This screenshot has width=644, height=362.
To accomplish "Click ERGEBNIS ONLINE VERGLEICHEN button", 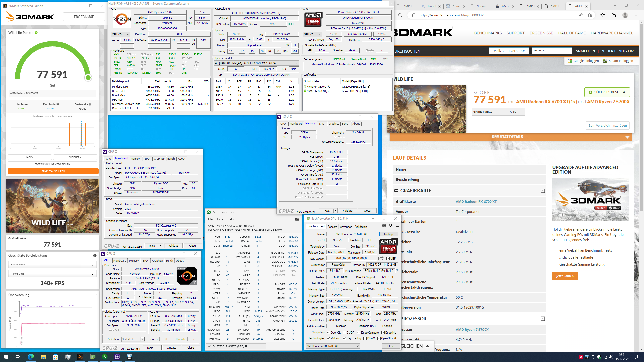I will pos(52,164).
